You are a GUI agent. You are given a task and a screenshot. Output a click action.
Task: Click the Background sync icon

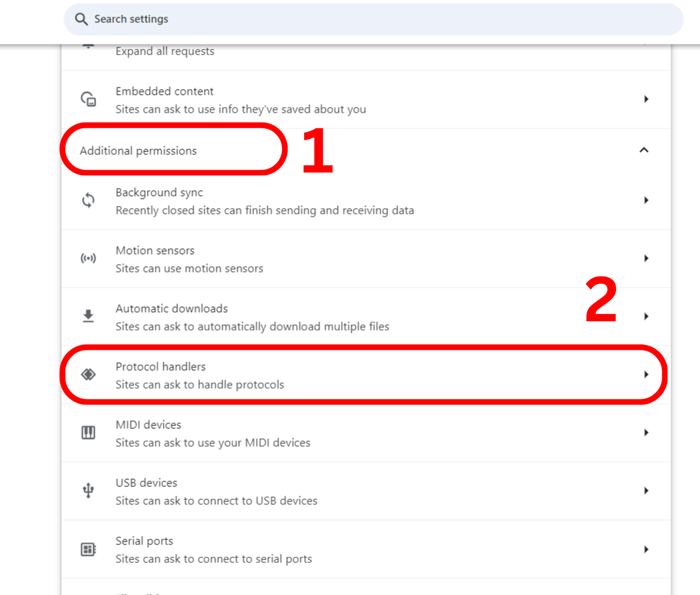[88, 200]
